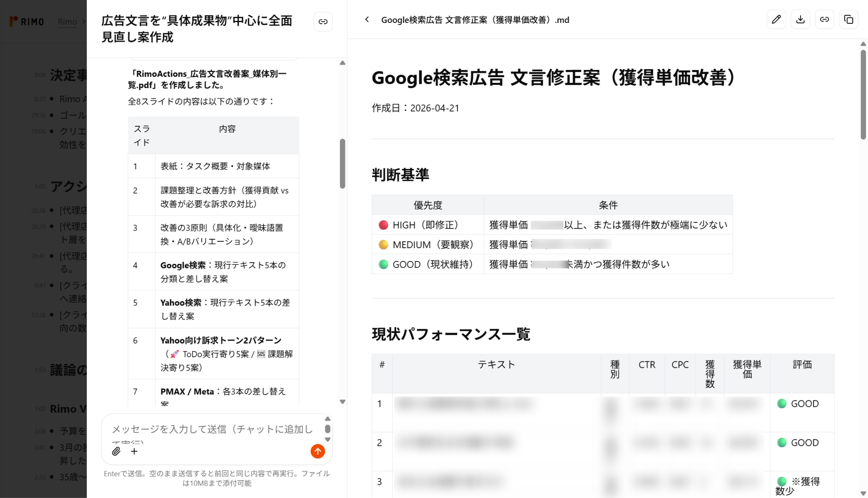This screenshot has height=498, width=868.
Task: Click the '優先度' header cell
Action: tap(428, 205)
